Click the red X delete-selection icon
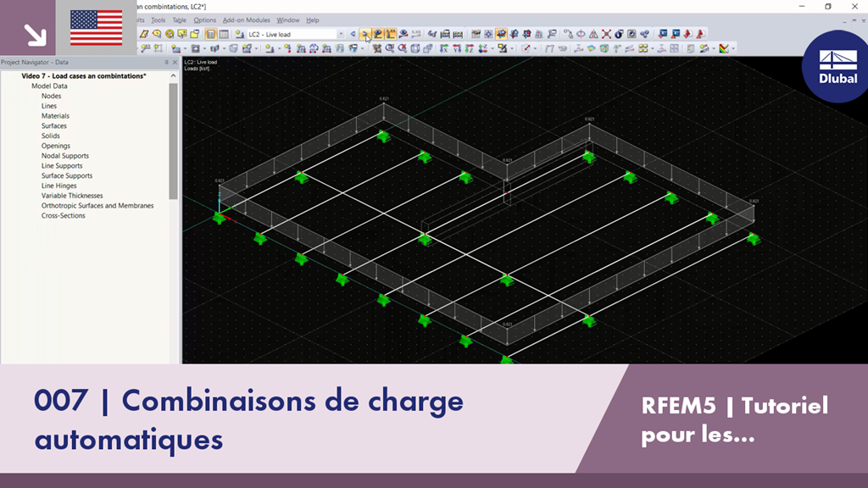The height and width of the screenshot is (488, 868). point(606,34)
